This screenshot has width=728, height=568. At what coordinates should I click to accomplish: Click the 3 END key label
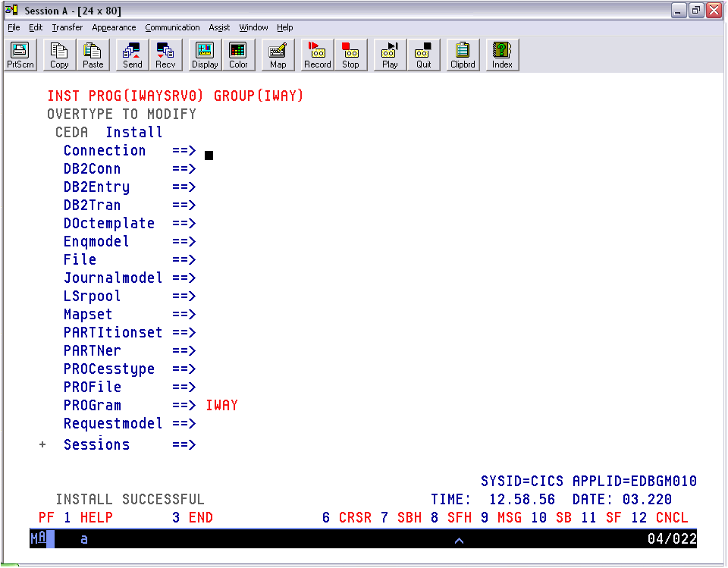192,518
